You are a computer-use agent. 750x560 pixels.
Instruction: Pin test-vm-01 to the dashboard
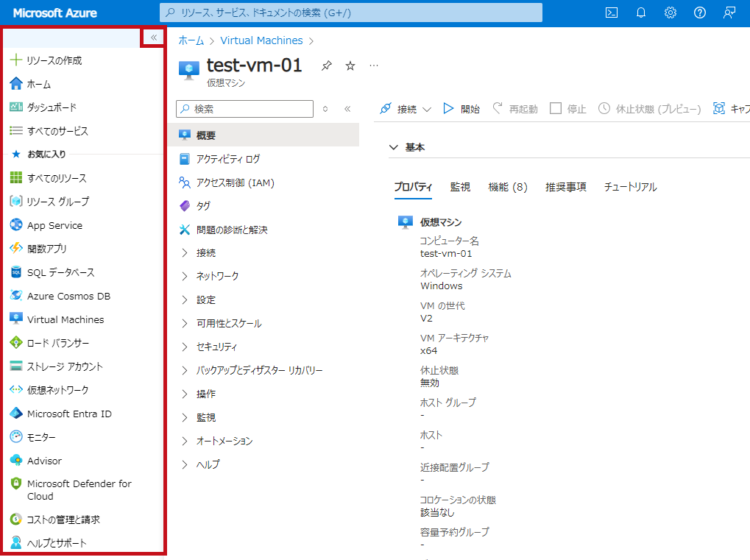[x=327, y=66]
